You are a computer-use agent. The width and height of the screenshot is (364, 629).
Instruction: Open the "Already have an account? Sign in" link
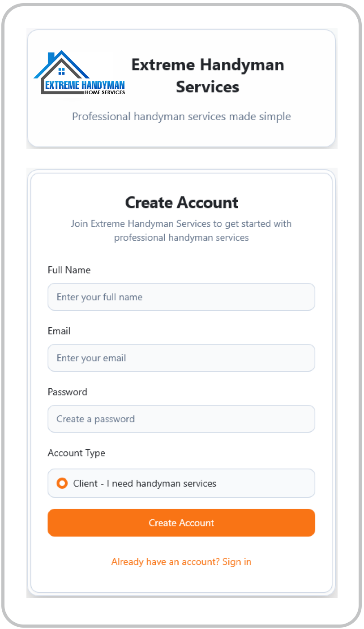point(181,562)
